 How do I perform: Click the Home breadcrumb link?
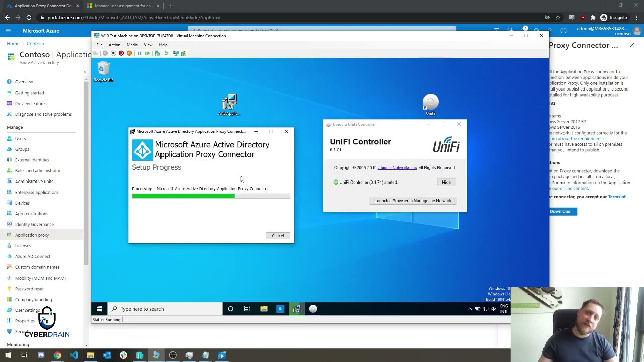tap(13, 44)
